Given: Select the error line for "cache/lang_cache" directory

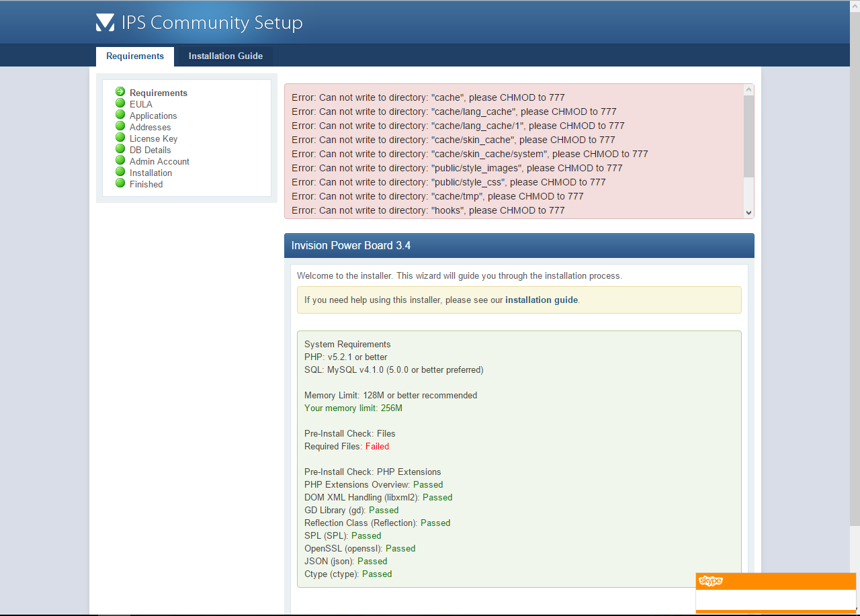Looking at the screenshot, I should pos(454,112).
